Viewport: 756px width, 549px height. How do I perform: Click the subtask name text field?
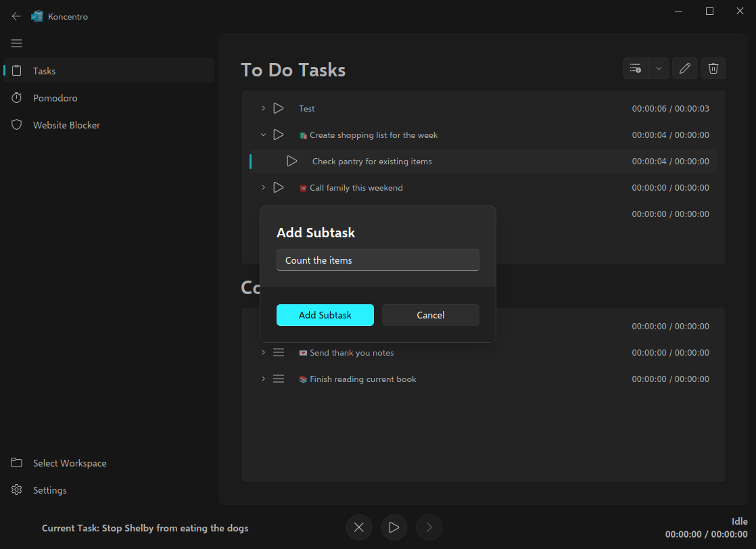(377, 260)
